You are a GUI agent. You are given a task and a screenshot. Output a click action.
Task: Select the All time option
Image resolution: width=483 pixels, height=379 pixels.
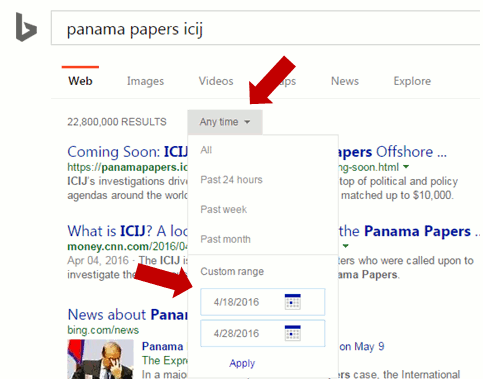(x=206, y=150)
